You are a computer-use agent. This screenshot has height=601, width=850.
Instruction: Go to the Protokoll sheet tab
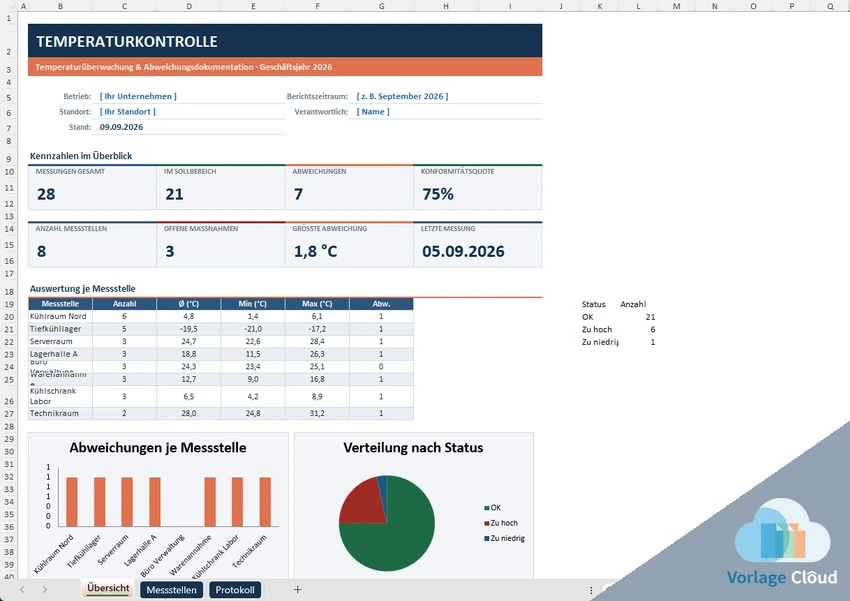(x=235, y=590)
